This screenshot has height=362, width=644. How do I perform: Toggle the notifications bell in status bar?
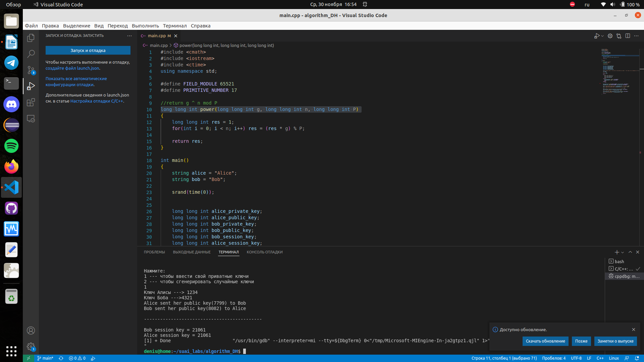pos(637,358)
